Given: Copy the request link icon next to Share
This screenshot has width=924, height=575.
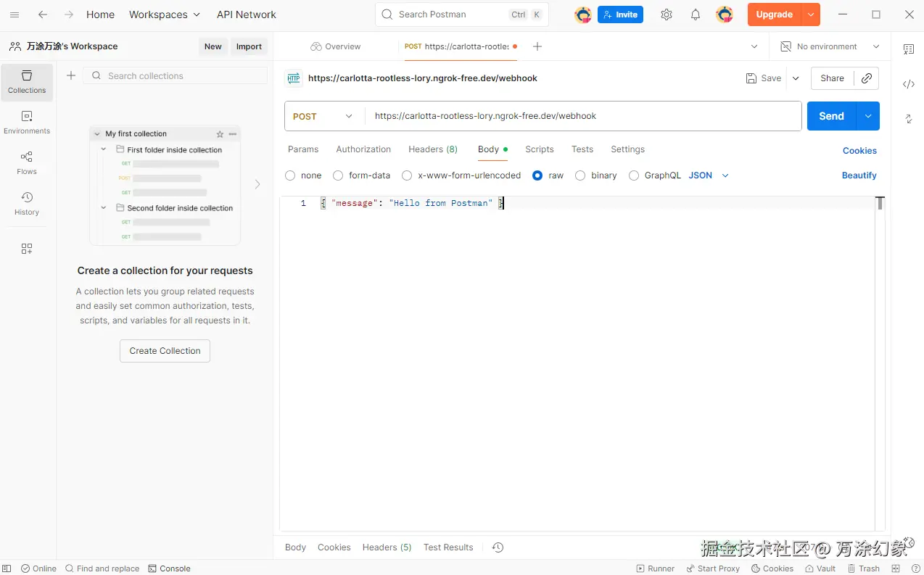Looking at the screenshot, I should tap(867, 78).
